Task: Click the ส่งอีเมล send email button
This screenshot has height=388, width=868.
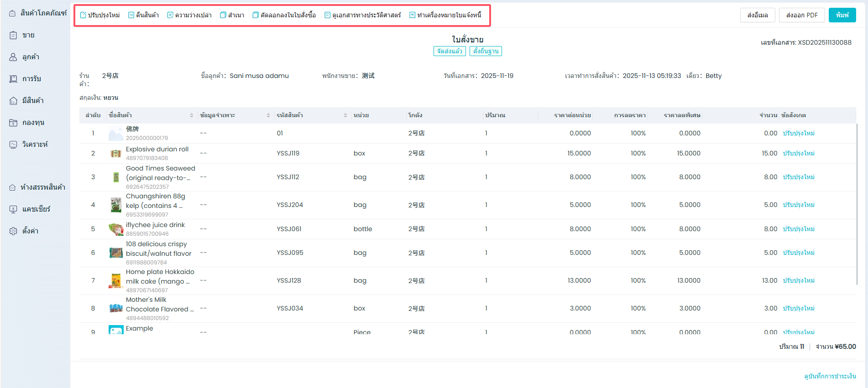Action: [x=758, y=15]
